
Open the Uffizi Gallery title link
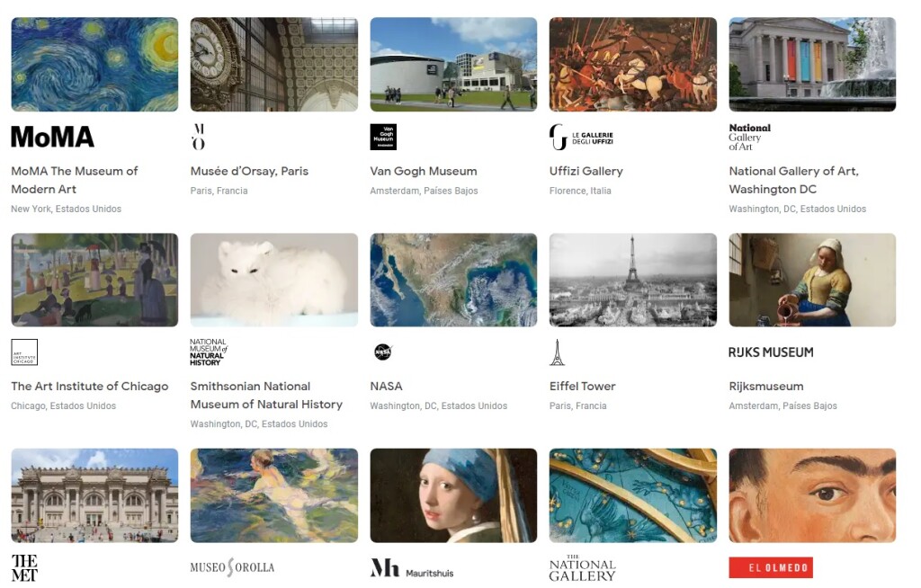click(586, 171)
